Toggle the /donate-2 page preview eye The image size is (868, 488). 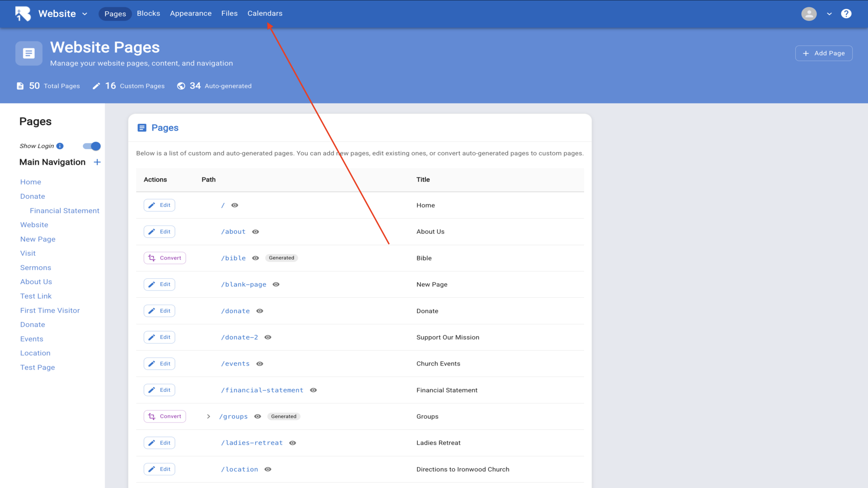coord(268,338)
